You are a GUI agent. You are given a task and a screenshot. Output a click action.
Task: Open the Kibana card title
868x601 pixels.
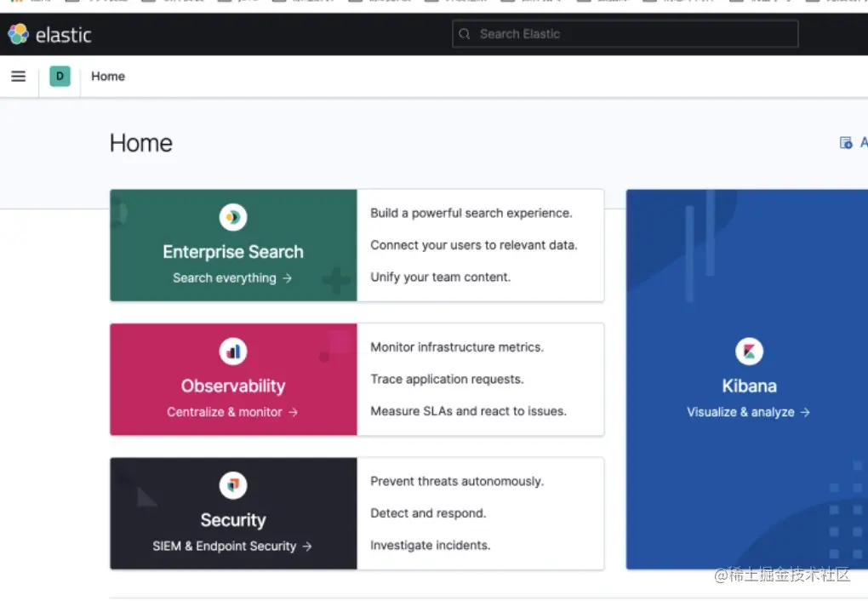tap(749, 386)
